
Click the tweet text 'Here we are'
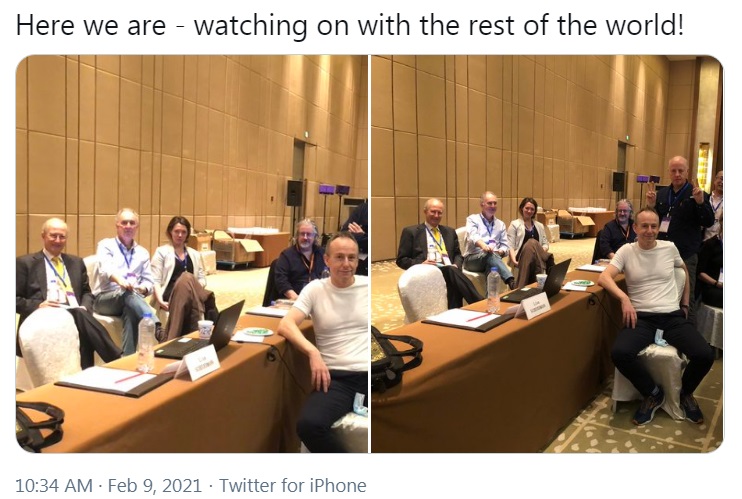tap(91, 25)
